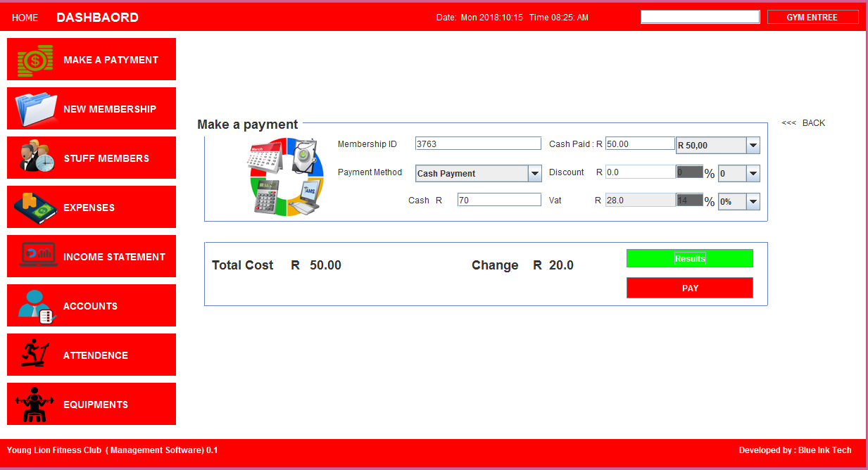Click the GYM ENTREE button
Image resolution: width=868 pixels, height=470 pixels.
coord(812,17)
